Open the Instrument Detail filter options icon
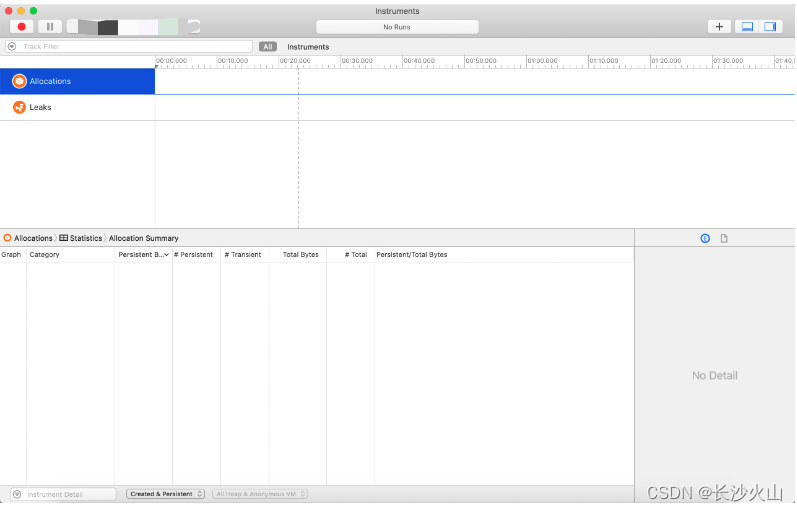This screenshot has width=797, height=511. tap(17, 494)
